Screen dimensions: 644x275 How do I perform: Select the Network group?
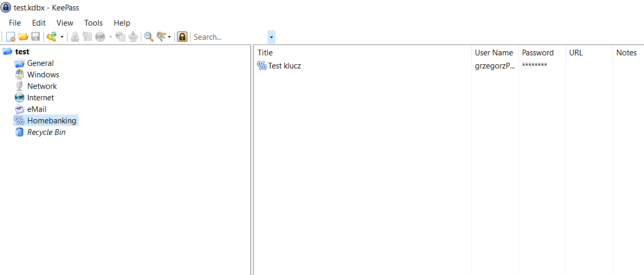pyautogui.click(x=42, y=86)
